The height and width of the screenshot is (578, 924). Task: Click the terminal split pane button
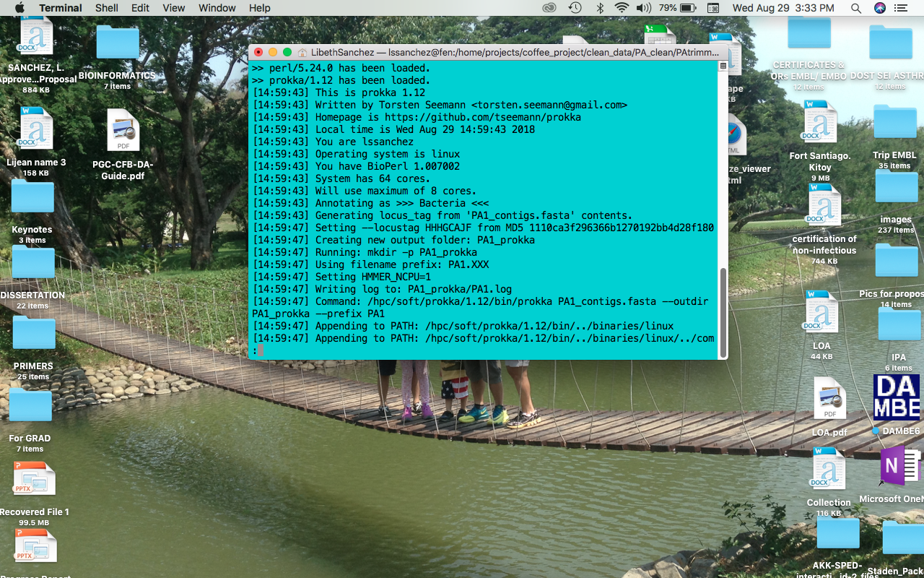tap(723, 66)
